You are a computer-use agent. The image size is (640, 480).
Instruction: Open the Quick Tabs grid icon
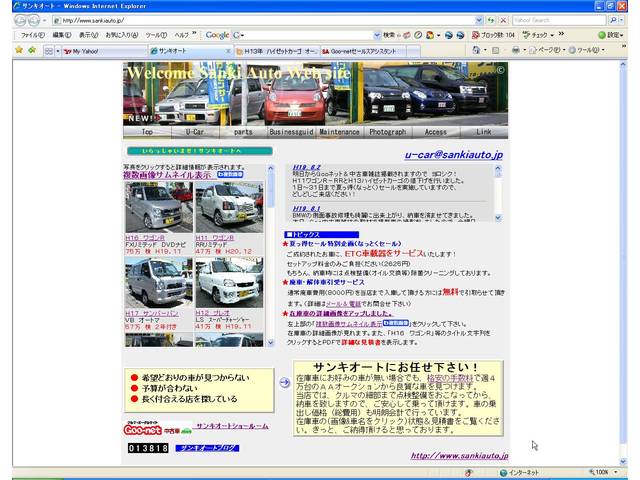(x=49, y=51)
